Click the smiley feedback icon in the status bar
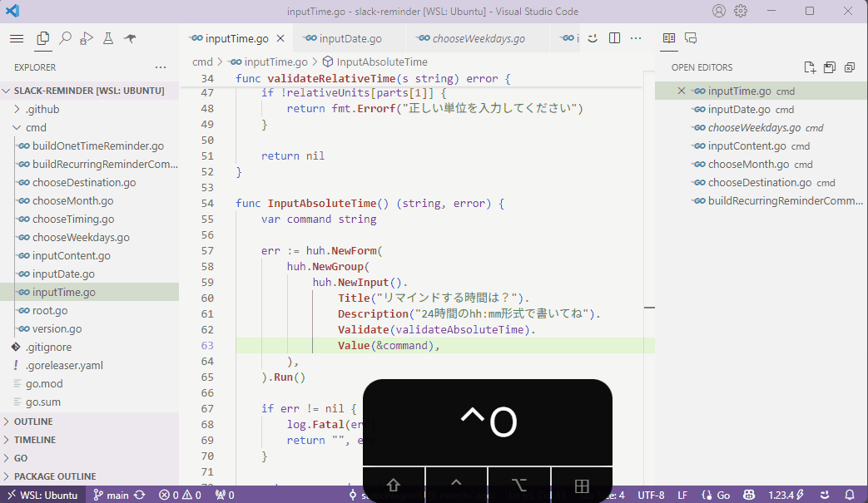 pos(824,495)
